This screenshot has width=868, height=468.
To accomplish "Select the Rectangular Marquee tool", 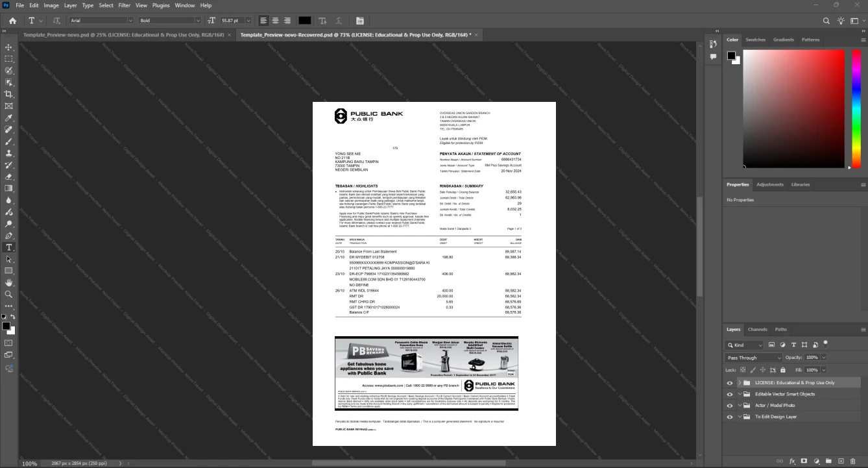I will [8, 59].
